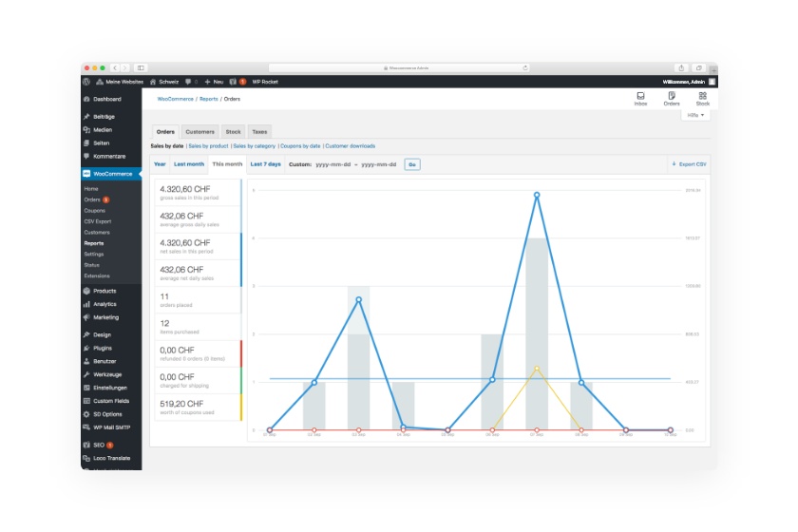Screen dimensions: 798x532
Task: Open the SEO notification icon in admin bar
Action: pyautogui.click(x=237, y=82)
